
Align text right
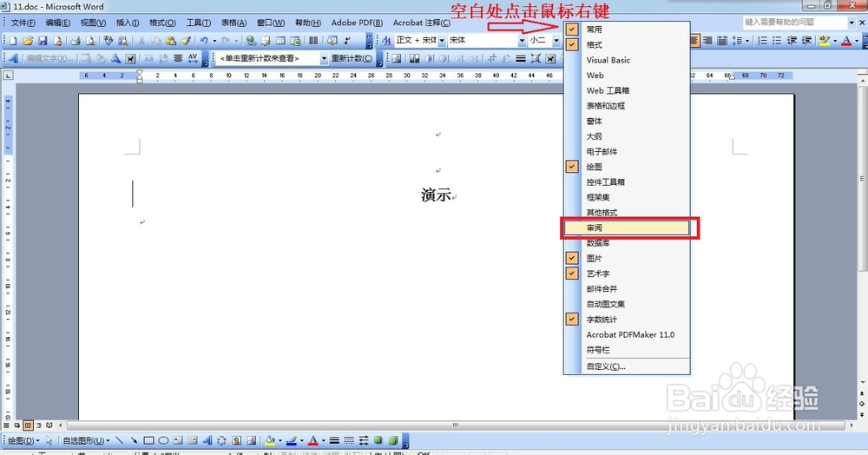[707, 41]
